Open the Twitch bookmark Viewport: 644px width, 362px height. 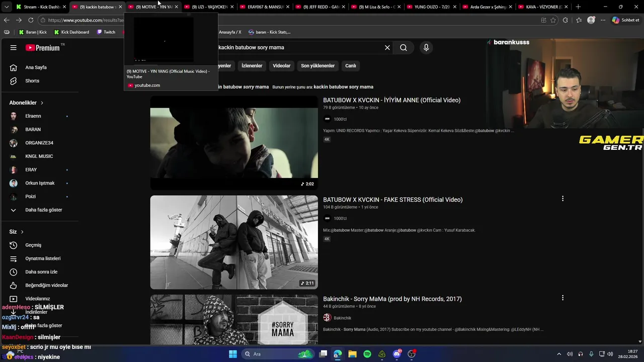tap(106, 32)
